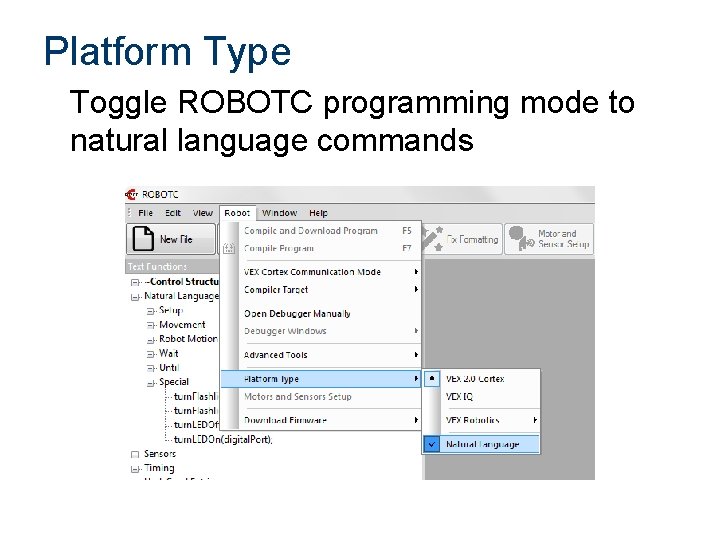Screen dimensions: 720x540
Task: Expand Compiler Target submenu
Action: tap(321, 290)
